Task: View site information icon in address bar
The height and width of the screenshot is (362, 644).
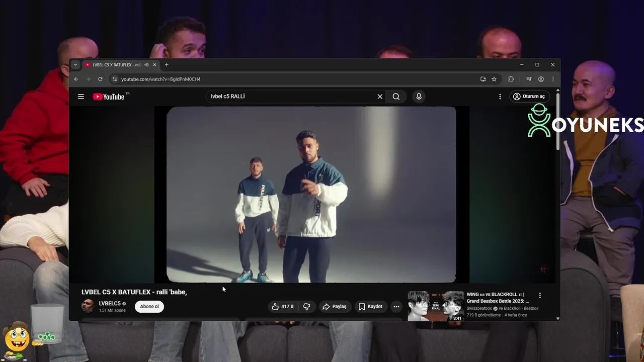Action: pyautogui.click(x=114, y=79)
